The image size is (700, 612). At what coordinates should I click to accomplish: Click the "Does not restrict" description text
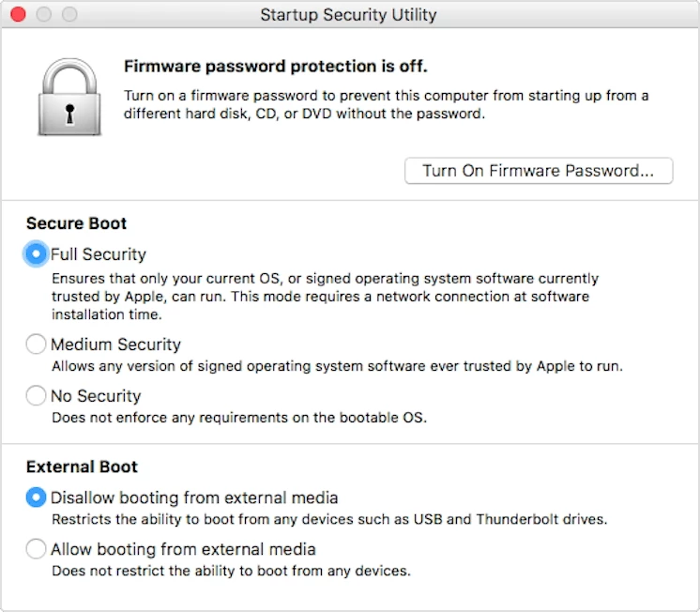[231, 571]
